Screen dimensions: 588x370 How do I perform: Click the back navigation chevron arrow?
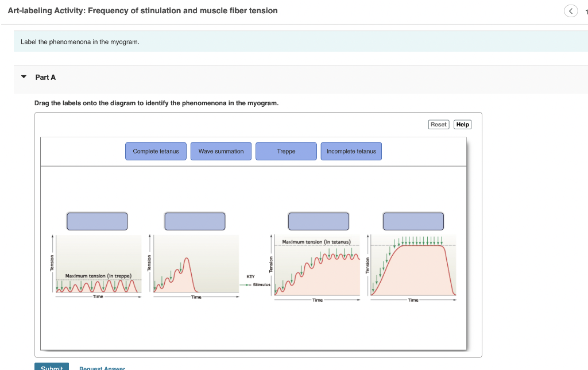[570, 10]
